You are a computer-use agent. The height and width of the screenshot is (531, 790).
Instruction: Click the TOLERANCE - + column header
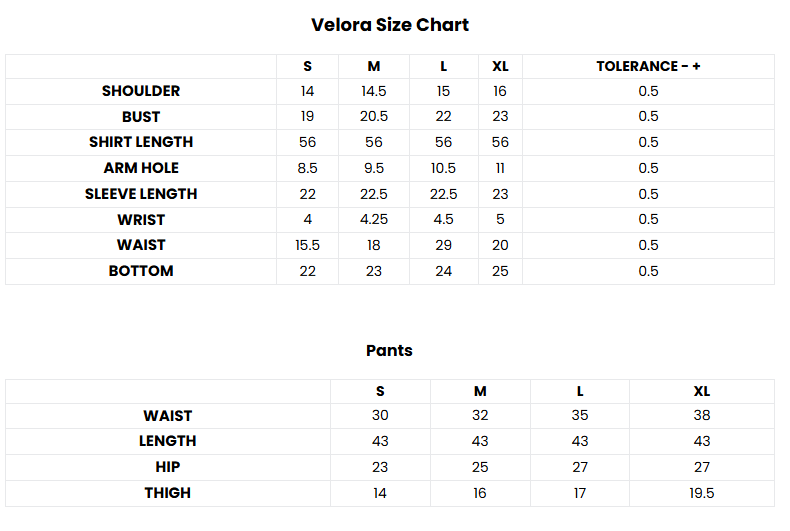click(x=648, y=66)
